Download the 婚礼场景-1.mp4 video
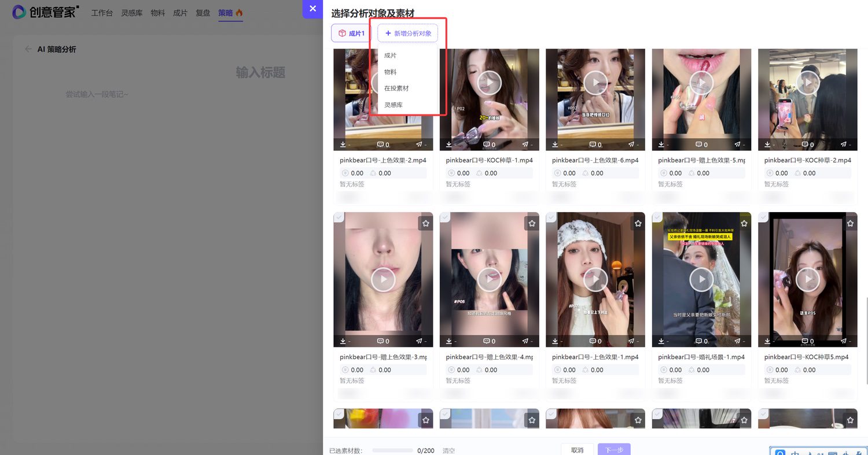The image size is (868, 455). pos(661,341)
